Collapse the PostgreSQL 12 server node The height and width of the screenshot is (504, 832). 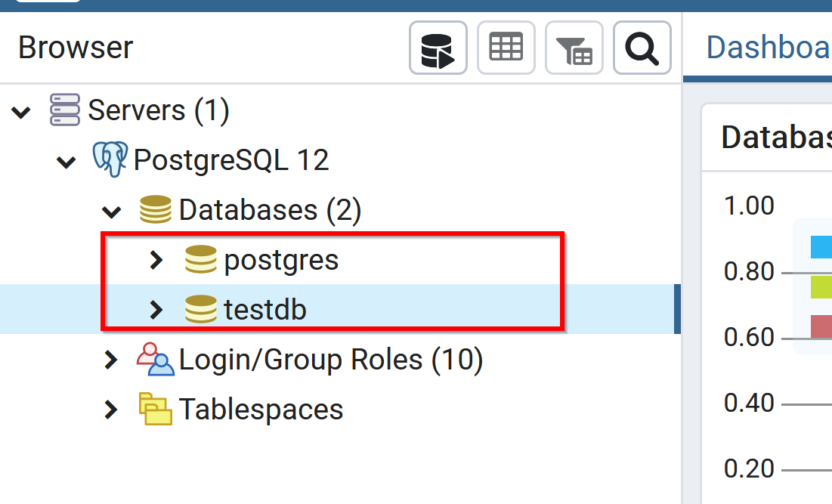point(66,162)
